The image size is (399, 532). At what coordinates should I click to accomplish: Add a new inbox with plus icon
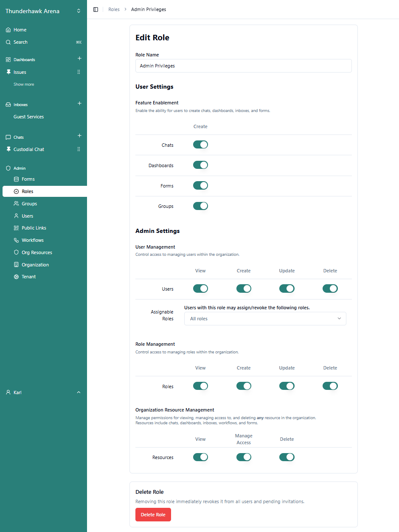(x=79, y=104)
